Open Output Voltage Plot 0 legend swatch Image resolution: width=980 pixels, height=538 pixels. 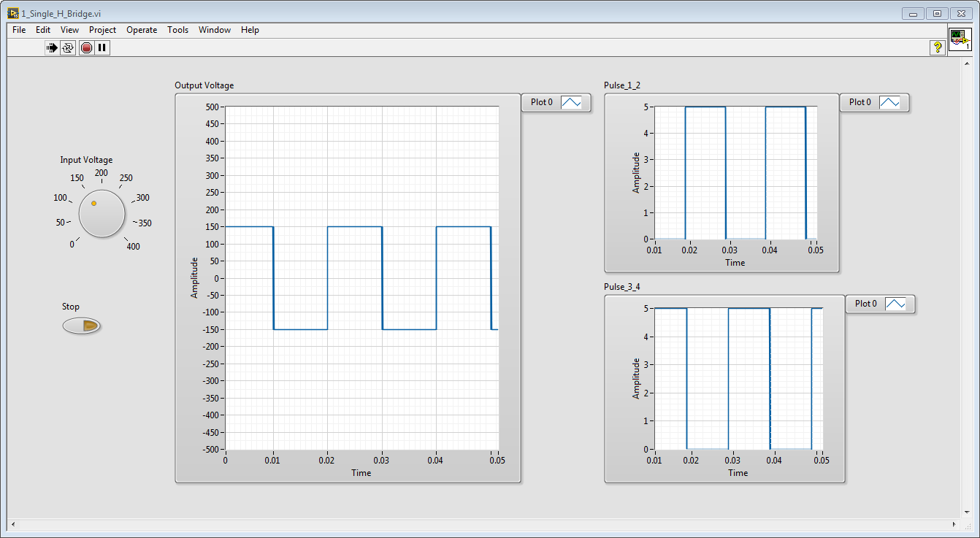tap(571, 103)
